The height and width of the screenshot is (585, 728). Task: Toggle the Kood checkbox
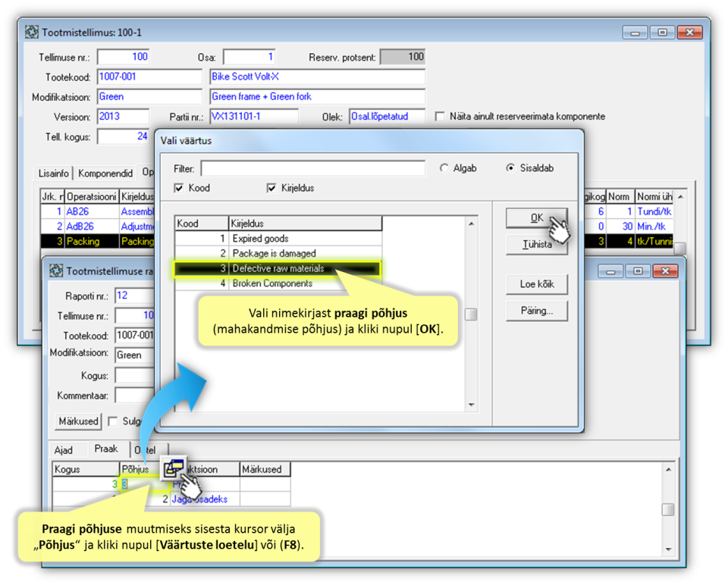[179, 188]
